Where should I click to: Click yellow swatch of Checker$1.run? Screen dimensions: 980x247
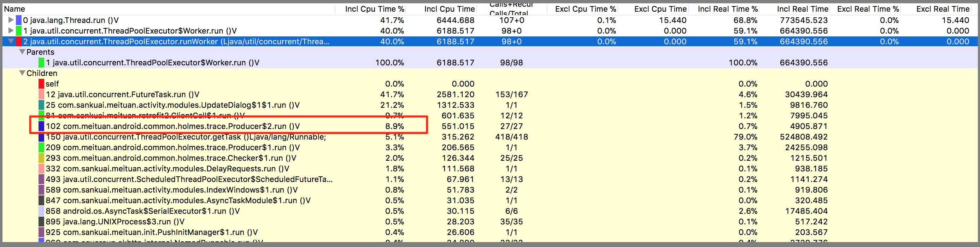pyautogui.click(x=41, y=158)
